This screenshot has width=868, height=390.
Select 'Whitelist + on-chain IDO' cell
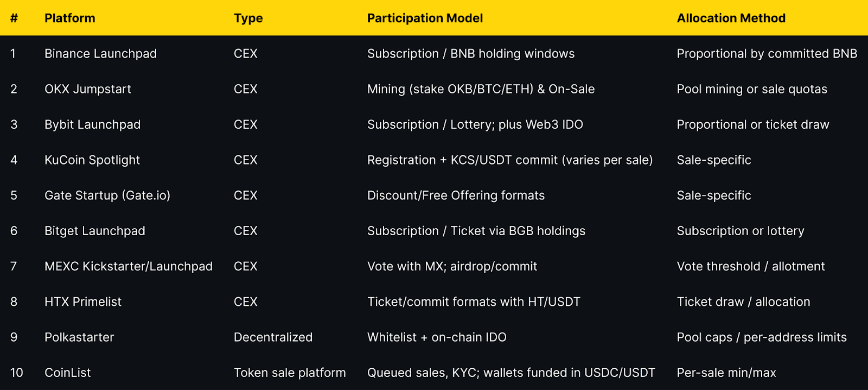[437, 337]
